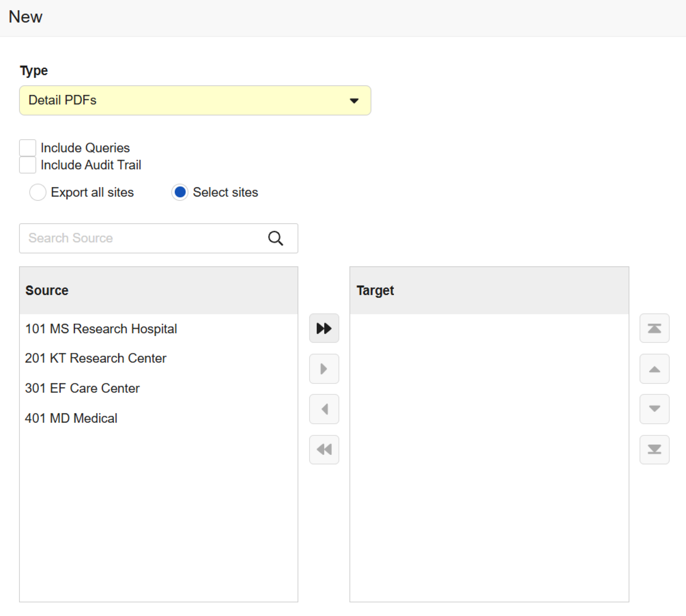Choose the Export all sites radio option

click(x=38, y=192)
